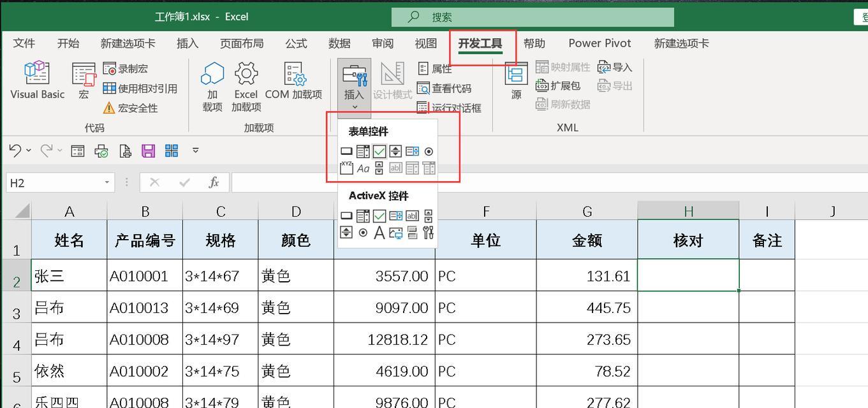Click 录制宏 to record a macro
Viewport: 868px width, 408px height.
pyautogui.click(x=125, y=68)
